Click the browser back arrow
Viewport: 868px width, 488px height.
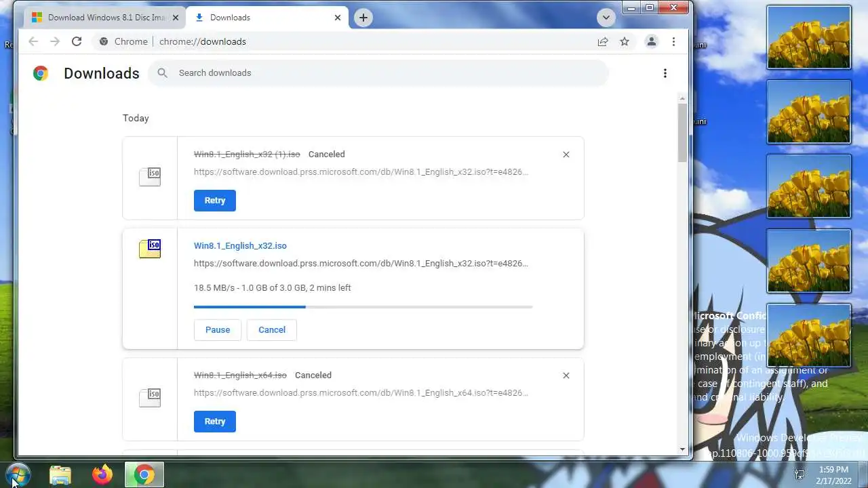click(x=33, y=41)
